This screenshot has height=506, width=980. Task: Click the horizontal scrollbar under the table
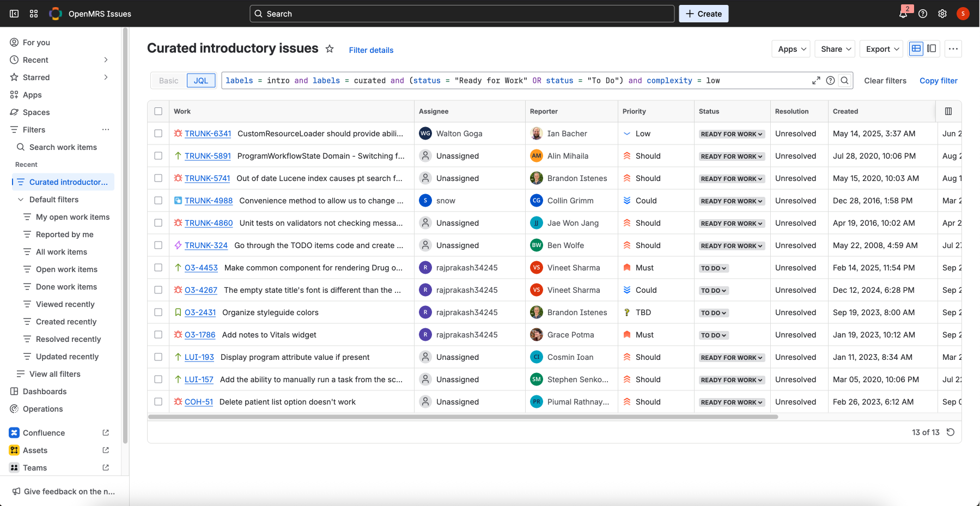tap(462, 417)
